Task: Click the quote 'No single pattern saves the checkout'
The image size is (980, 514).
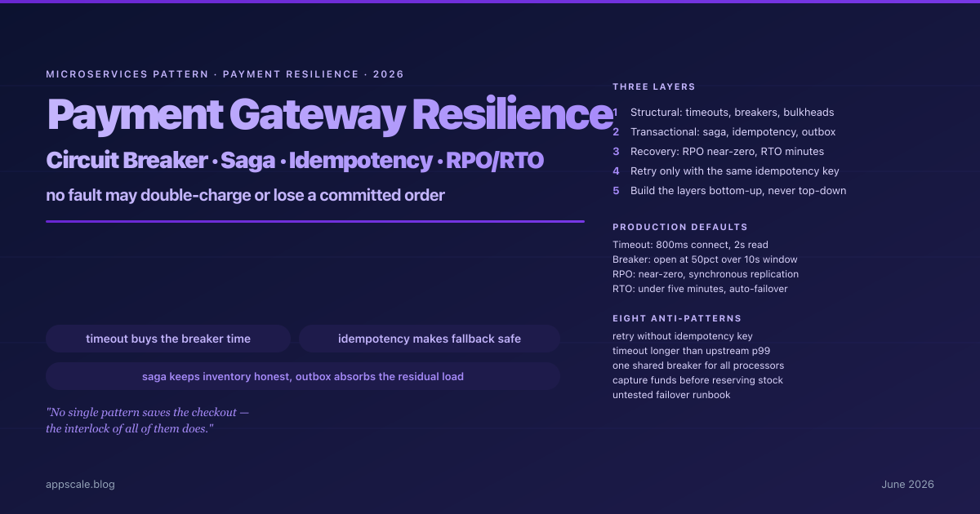Action: 148,420
